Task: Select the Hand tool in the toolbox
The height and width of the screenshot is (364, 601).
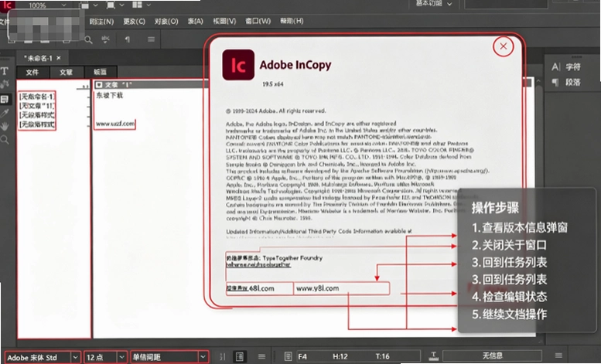Action: pos(5,126)
